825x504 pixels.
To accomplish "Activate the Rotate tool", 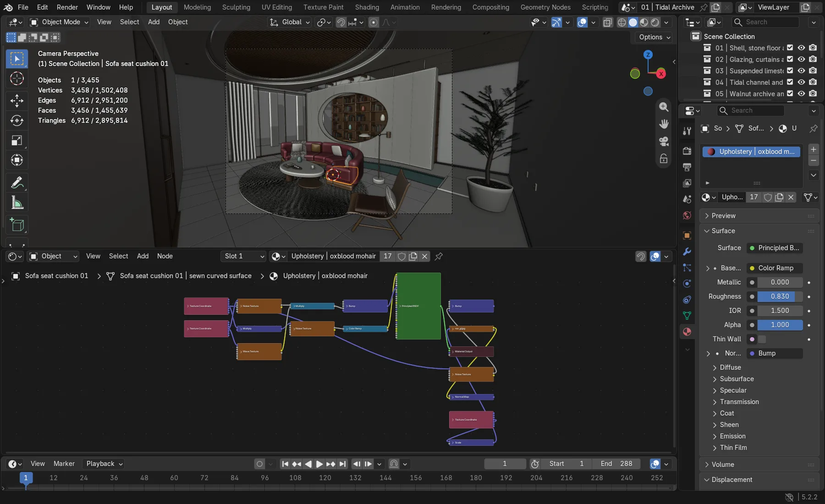I will 17,121.
